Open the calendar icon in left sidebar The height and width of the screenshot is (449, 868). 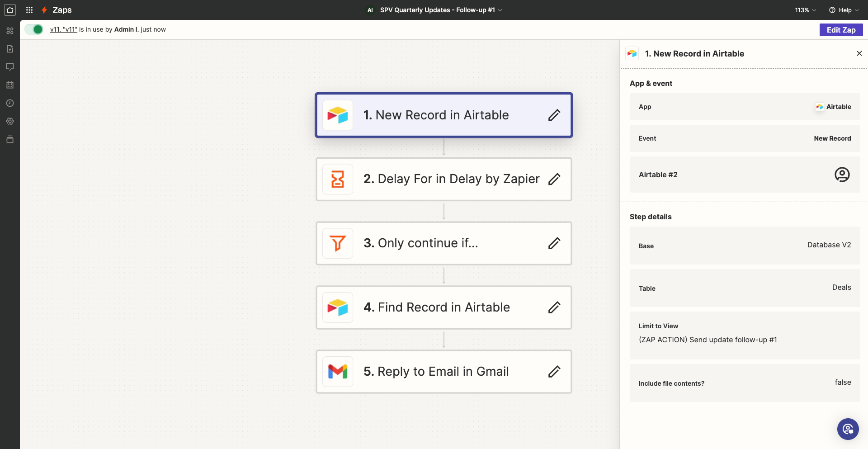[10, 85]
